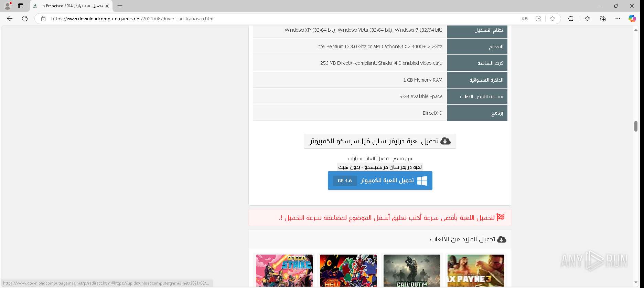Click the كرت الشاشة row header
The height and width of the screenshot is (288, 644).
click(477, 63)
